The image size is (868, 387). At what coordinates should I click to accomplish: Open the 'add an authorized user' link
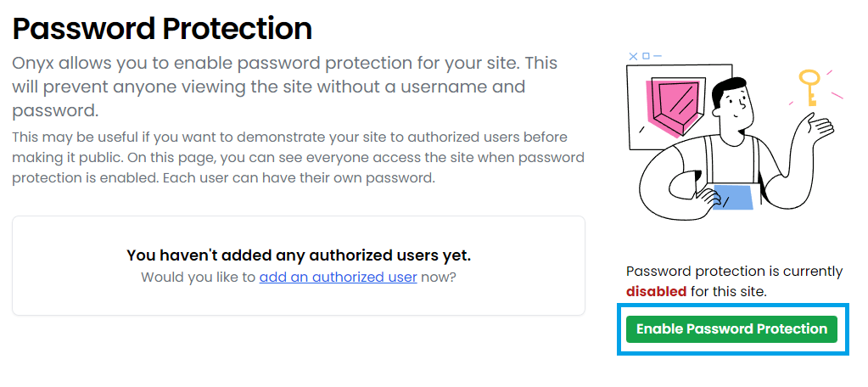338,277
